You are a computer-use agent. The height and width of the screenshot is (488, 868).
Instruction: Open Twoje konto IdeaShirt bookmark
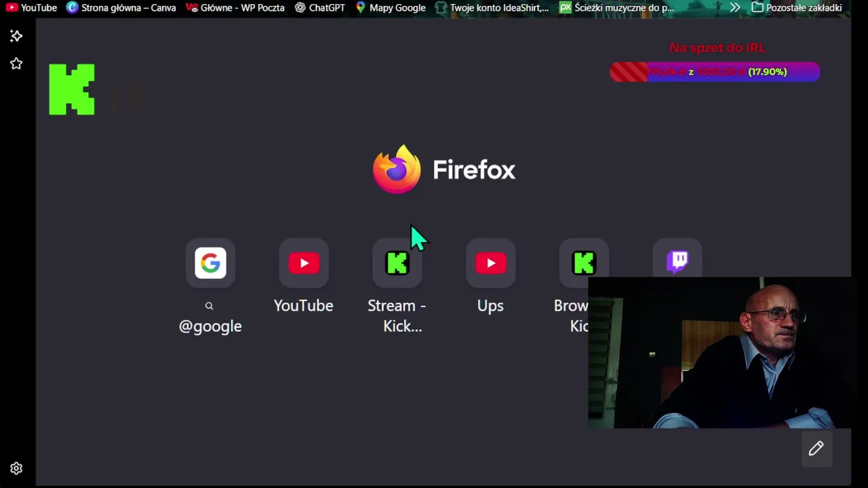[492, 7]
